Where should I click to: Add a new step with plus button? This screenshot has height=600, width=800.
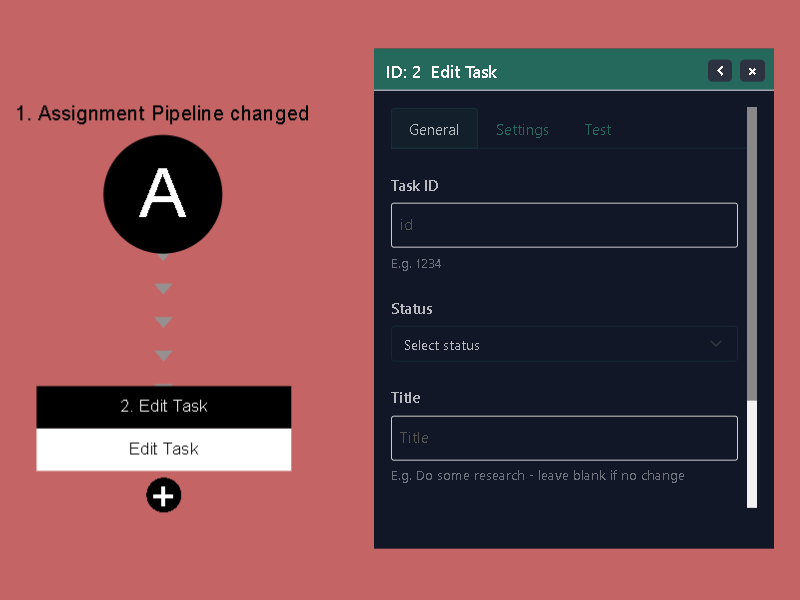click(x=164, y=495)
